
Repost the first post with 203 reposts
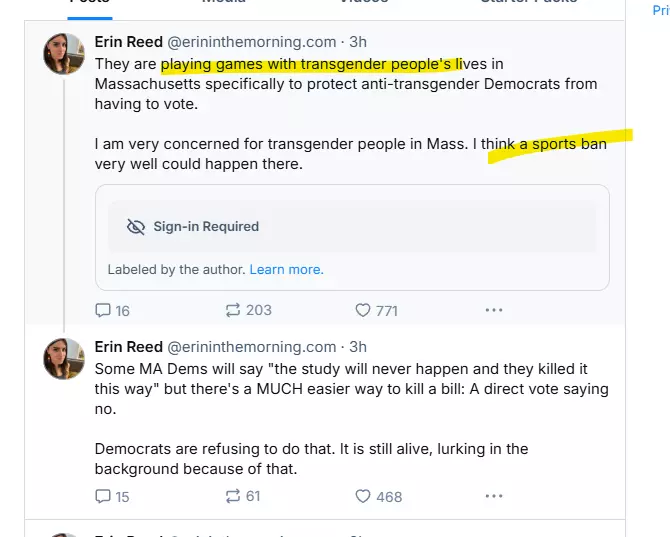point(233,310)
